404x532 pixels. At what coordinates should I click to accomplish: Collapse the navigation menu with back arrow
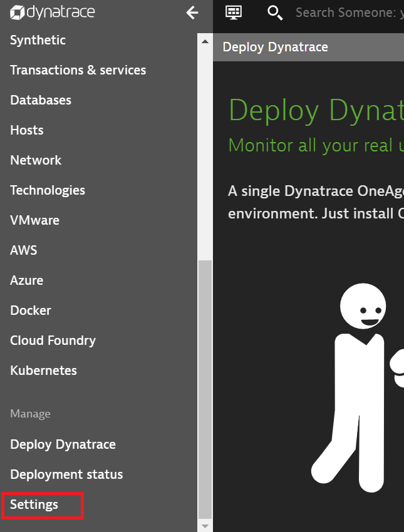(x=192, y=13)
